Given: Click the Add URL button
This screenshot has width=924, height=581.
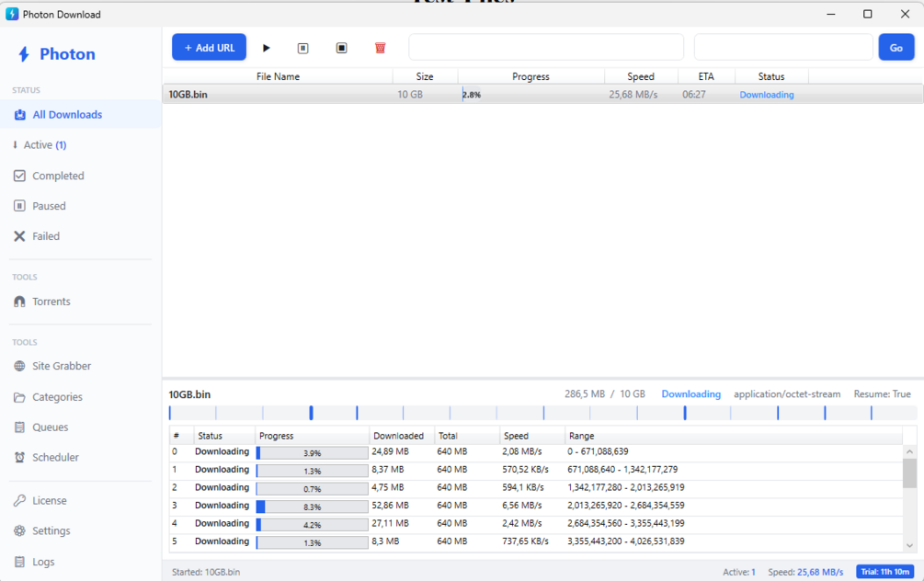Looking at the screenshot, I should coord(210,47).
